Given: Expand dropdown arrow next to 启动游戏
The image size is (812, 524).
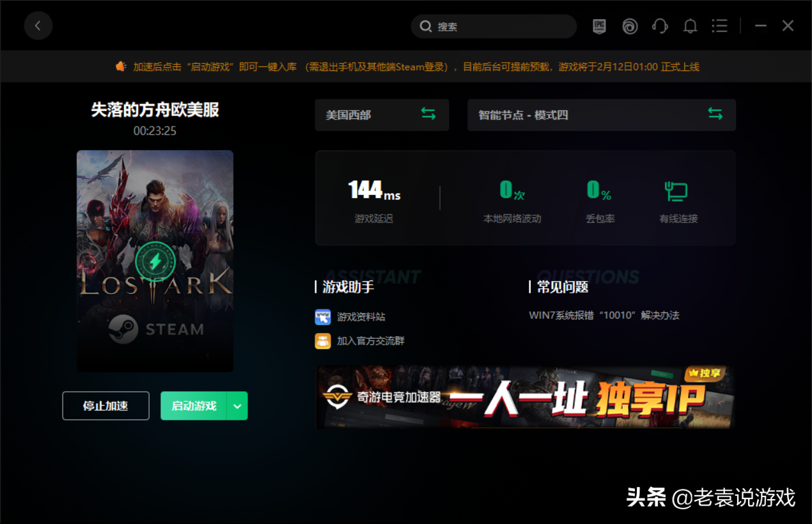Looking at the screenshot, I should (x=237, y=406).
